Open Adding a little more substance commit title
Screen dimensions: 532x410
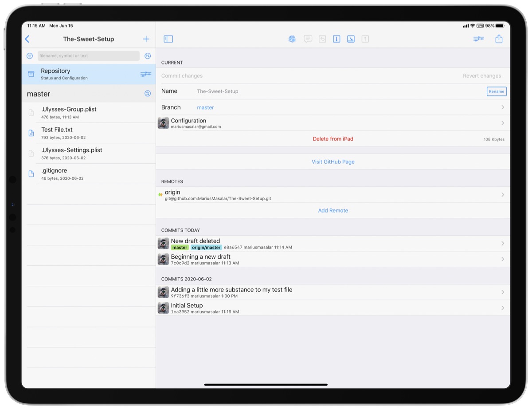232,289
